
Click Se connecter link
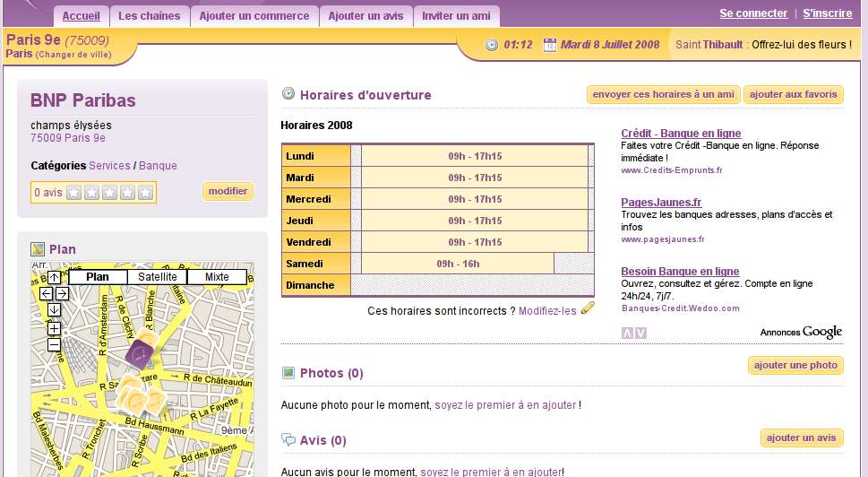tap(752, 13)
